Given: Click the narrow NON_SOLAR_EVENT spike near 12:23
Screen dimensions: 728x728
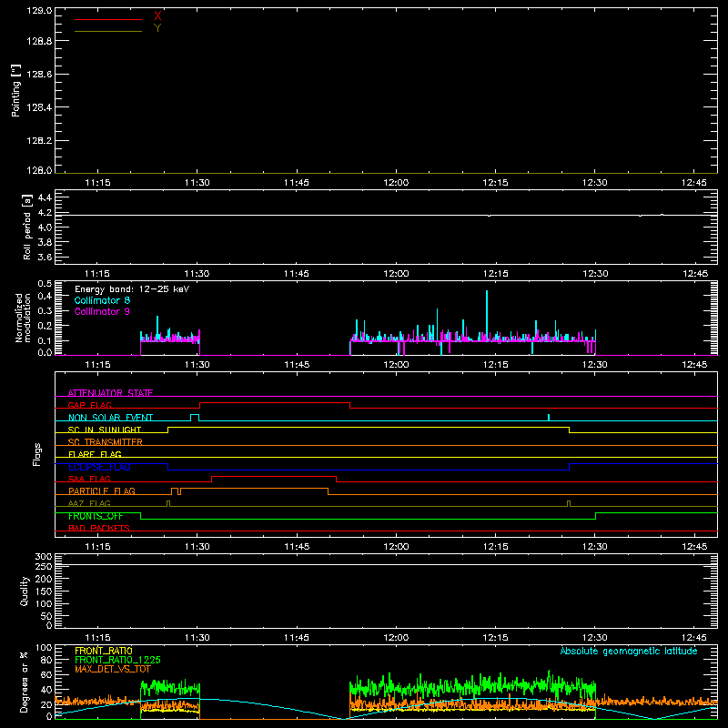Looking at the screenshot, I should (x=549, y=418).
